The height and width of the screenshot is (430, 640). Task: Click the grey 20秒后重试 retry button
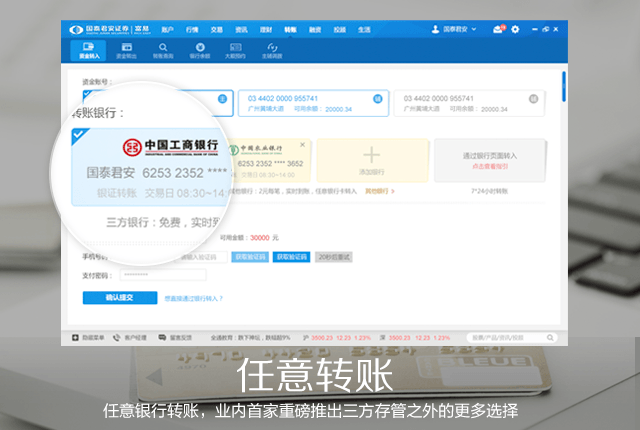333,257
